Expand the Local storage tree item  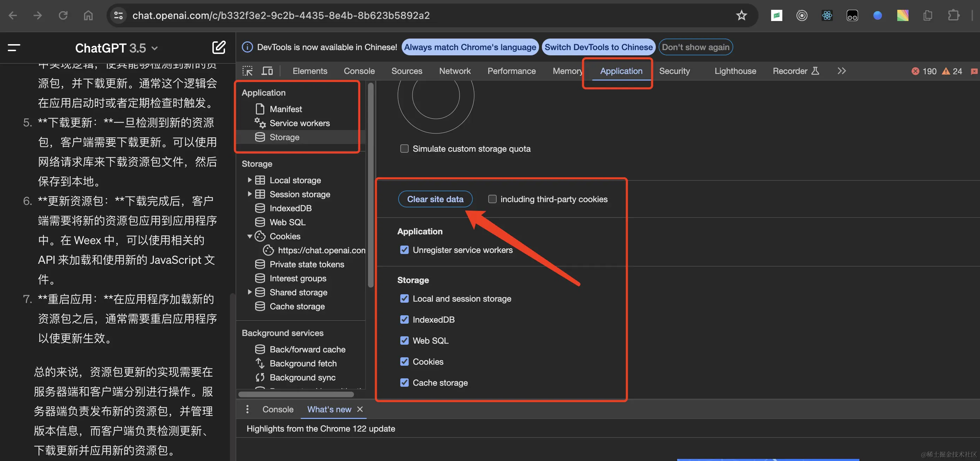(250, 180)
